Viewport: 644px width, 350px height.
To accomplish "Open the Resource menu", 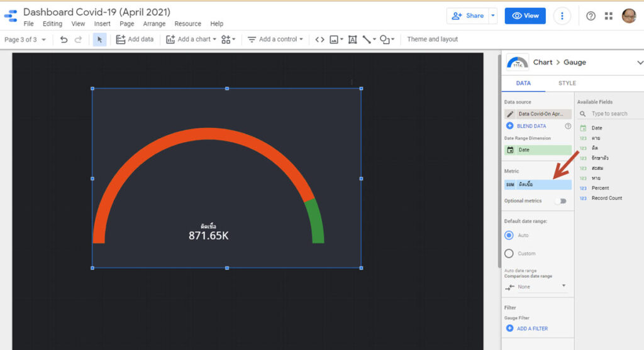I will coord(187,24).
